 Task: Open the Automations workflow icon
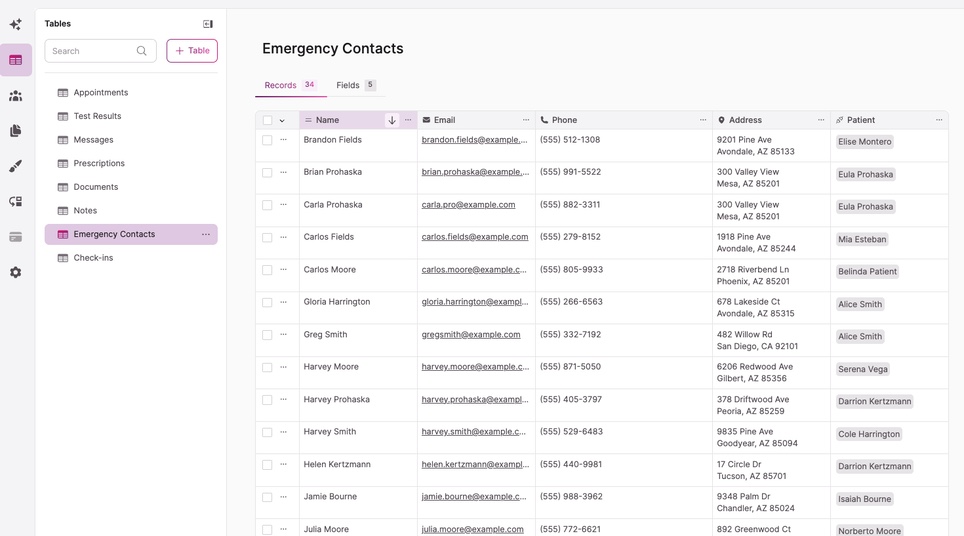coord(16,202)
